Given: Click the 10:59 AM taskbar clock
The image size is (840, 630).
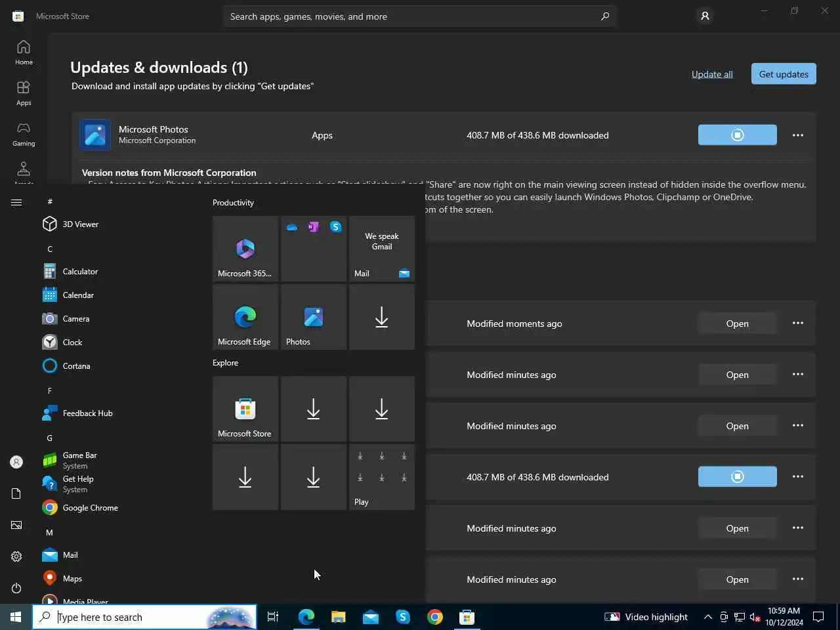Looking at the screenshot, I should coord(784,617).
